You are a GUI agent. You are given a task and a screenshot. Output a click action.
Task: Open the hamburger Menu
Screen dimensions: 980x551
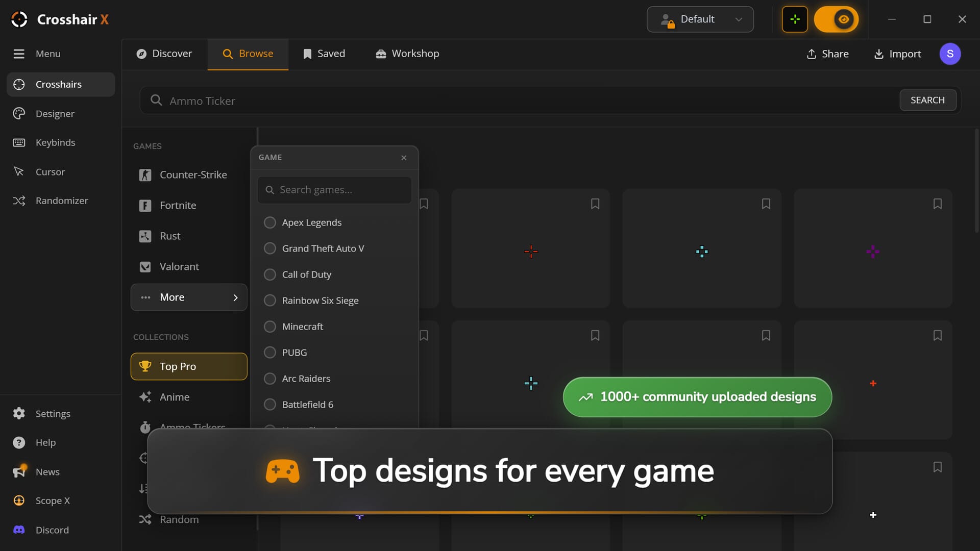(19, 54)
